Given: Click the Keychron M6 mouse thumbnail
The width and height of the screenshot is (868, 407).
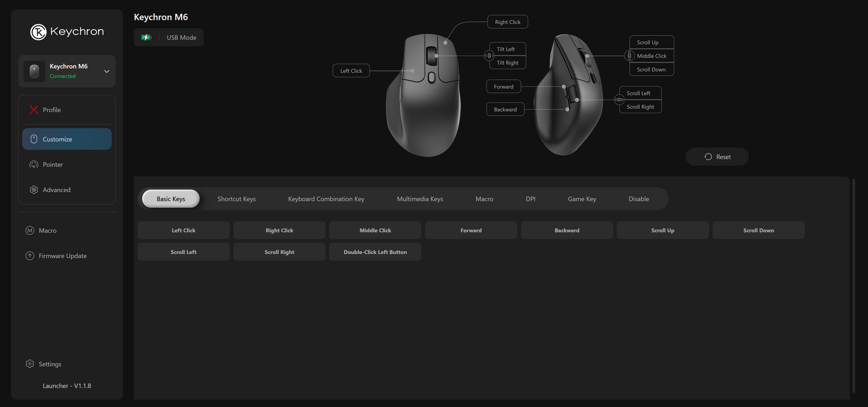Looking at the screenshot, I should coord(34,71).
